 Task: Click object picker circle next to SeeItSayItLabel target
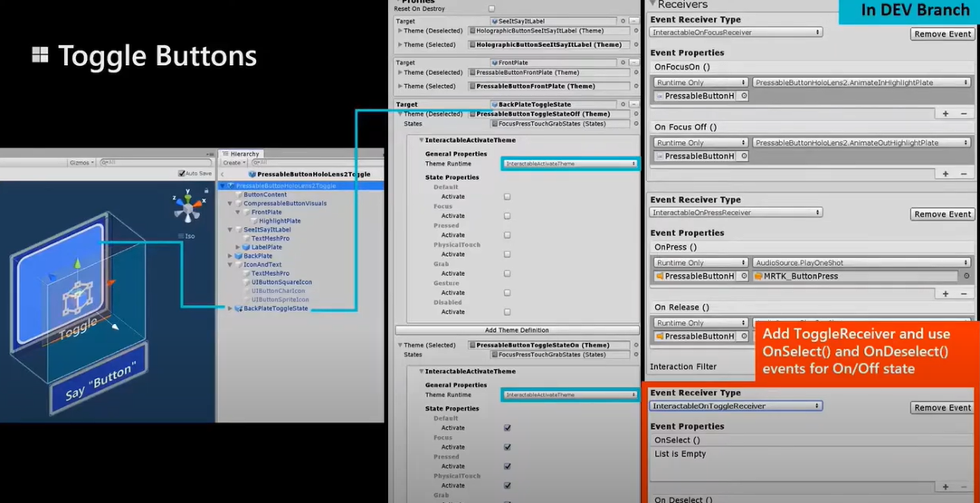pos(623,21)
